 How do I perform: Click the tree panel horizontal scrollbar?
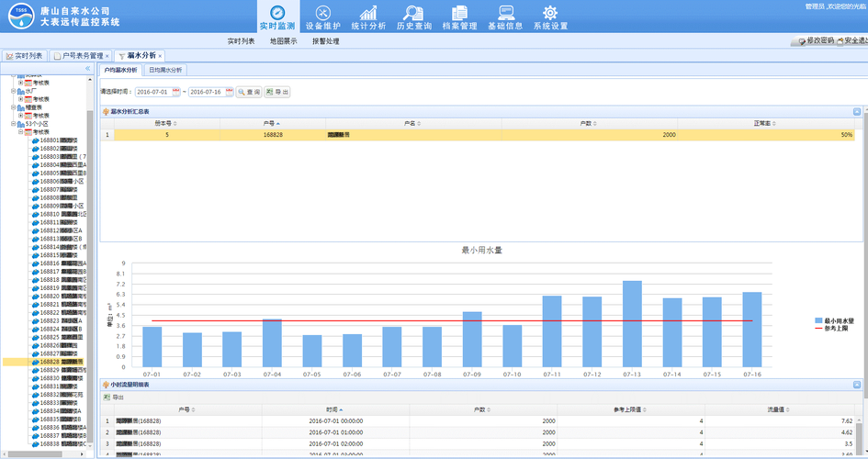36,454
